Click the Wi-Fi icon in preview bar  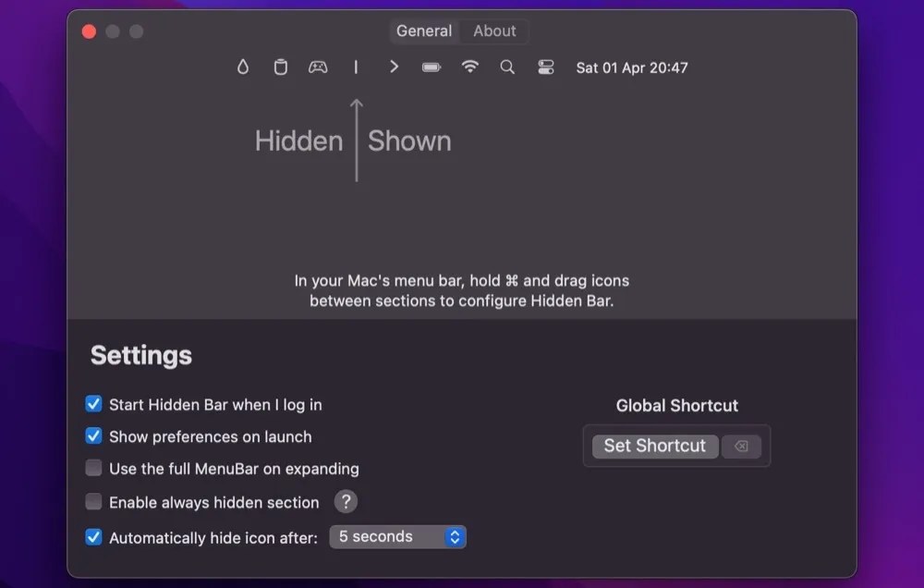pyautogui.click(x=469, y=67)
